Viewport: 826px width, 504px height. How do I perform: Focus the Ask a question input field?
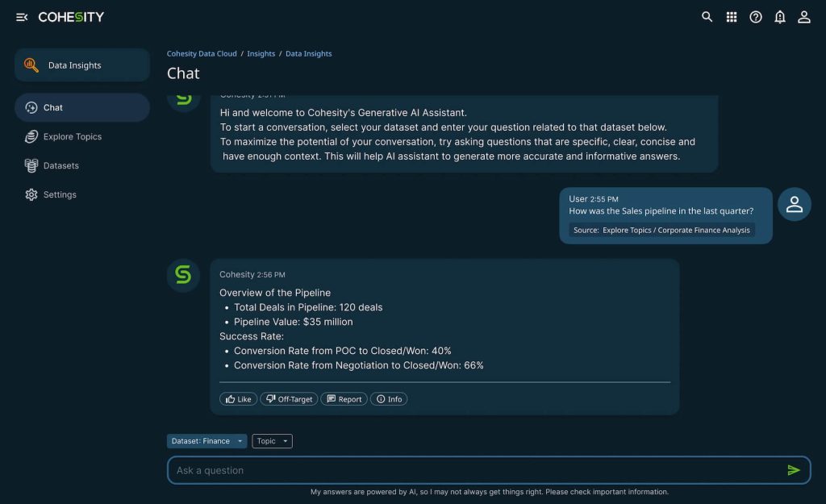(x=476, y=470)
